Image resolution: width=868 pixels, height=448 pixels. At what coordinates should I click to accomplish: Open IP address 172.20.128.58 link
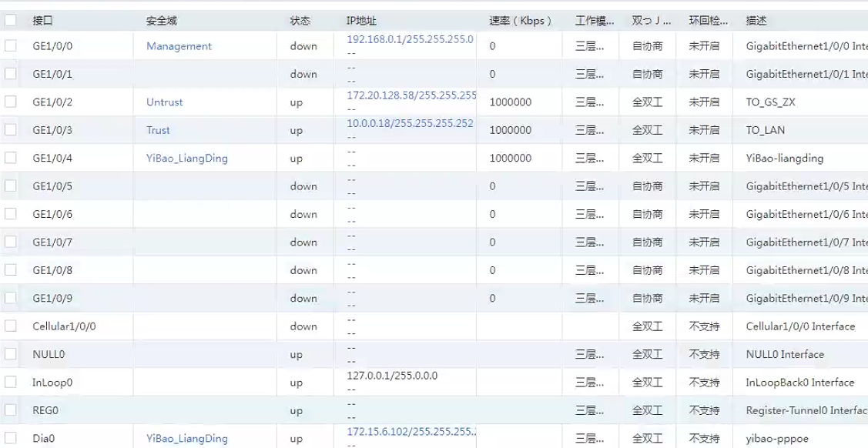[x=411, y=95]
